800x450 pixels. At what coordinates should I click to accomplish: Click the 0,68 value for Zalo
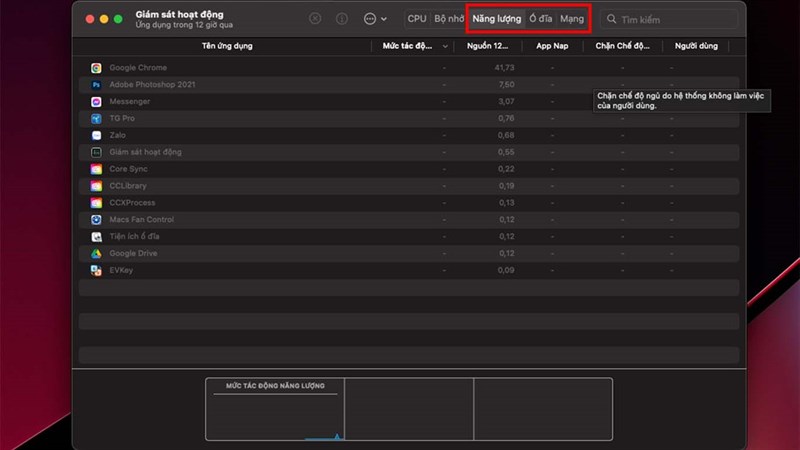pyautogui.click(x=506, y=135)
